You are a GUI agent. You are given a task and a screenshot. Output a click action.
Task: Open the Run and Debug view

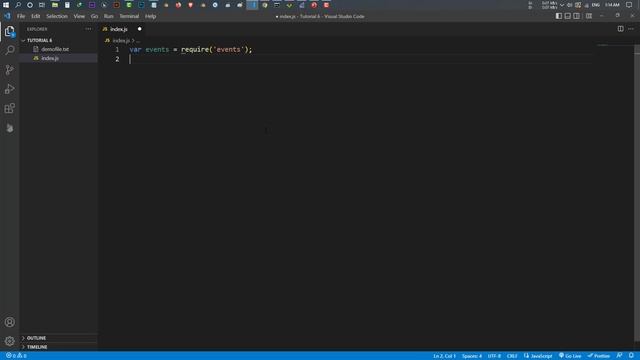(x=9, y=89)
